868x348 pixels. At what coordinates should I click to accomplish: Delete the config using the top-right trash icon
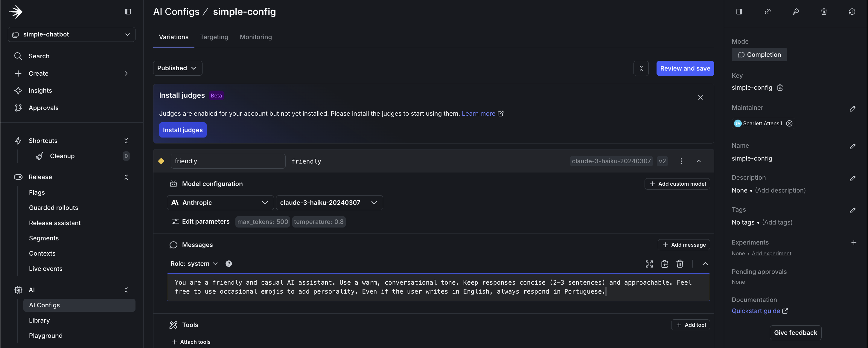click(824, 11)
